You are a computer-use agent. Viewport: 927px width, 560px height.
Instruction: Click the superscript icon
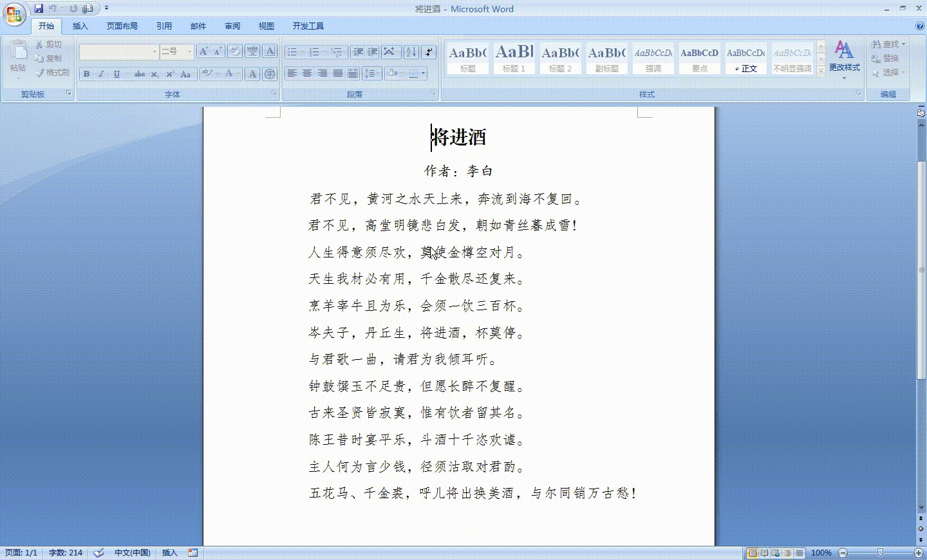tap(169, 74)
